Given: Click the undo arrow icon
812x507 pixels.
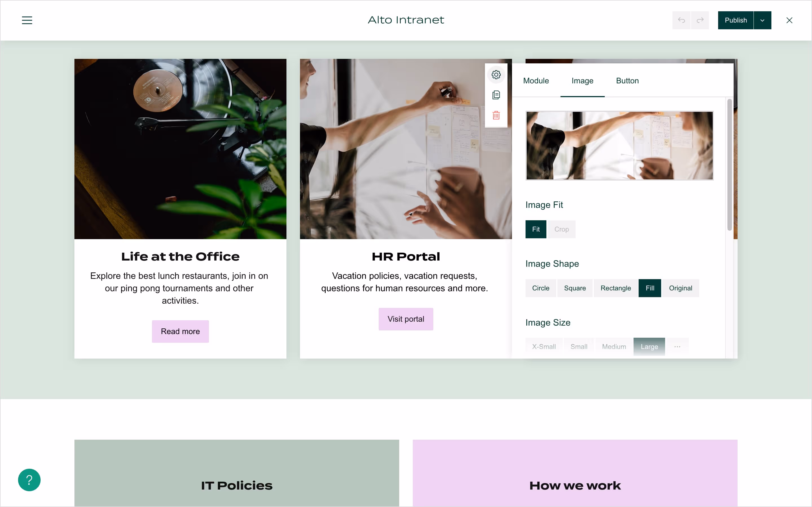Looking at the screenshot, I should 681,20.
